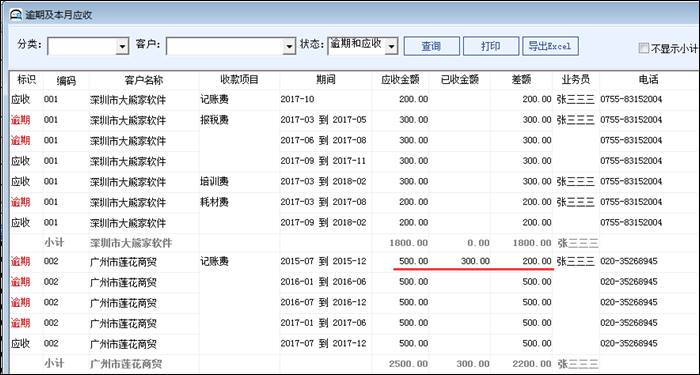
Task: Click period 2017-09 到 2017-11
Action: point(323,161)
